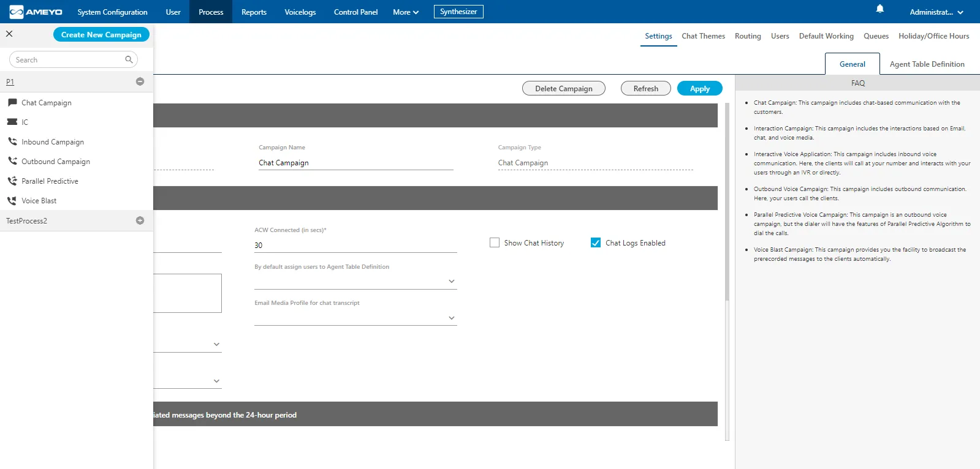Screen dimensions: 980x469
Task: Open Holiday/Office Hours tab
Action: tap(933, 36)
